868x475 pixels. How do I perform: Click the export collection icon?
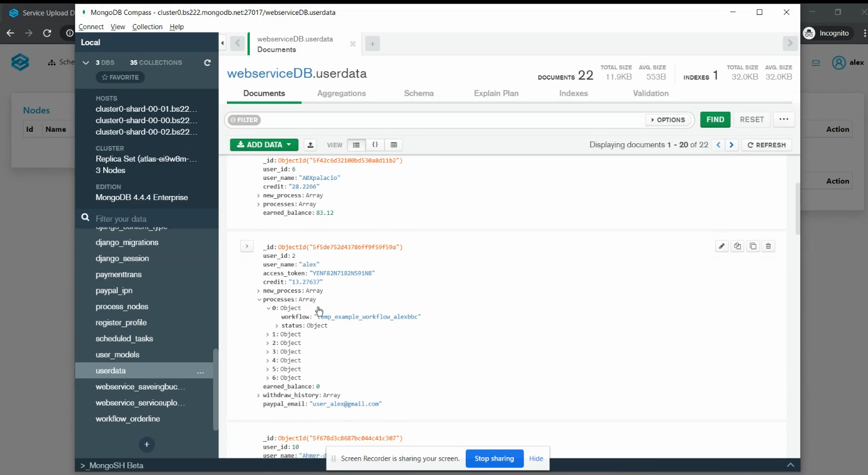coord(310,145)
